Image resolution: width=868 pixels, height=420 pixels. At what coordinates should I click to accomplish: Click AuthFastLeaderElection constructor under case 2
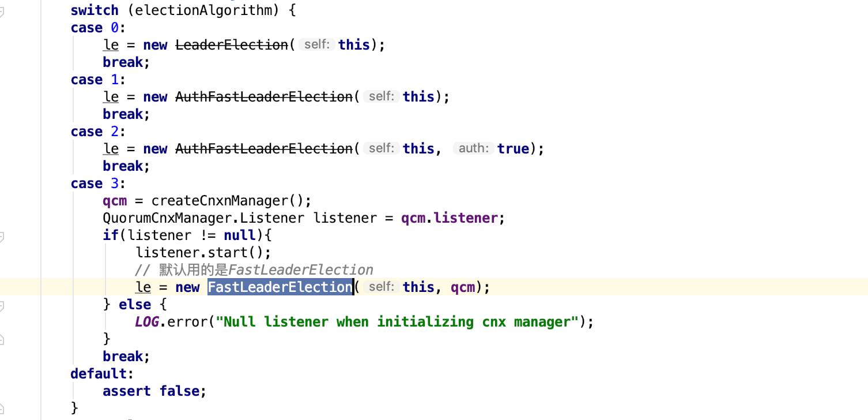(264, 148)
